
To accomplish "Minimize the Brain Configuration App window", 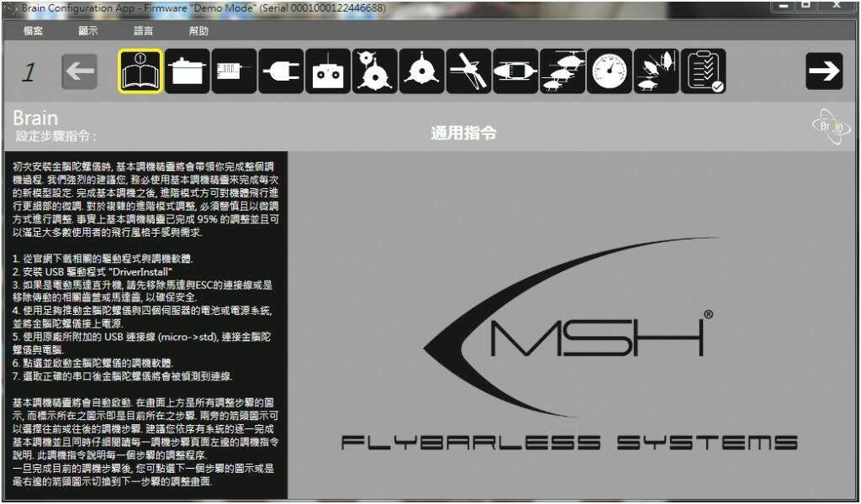I will 783,5.
